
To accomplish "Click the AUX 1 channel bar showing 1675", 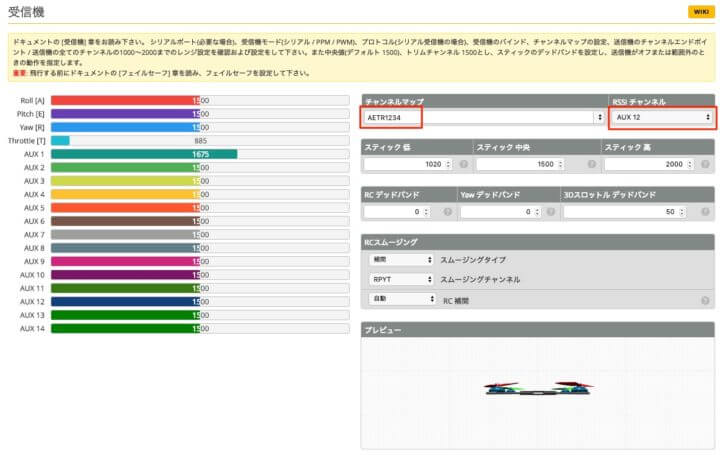I will [144, 154].
